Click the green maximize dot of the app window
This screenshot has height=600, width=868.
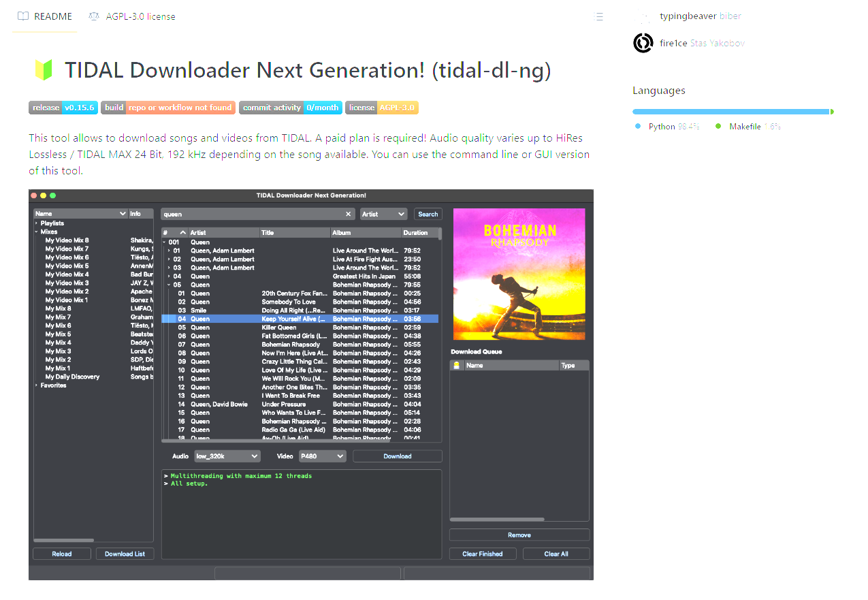coord(52,195)
